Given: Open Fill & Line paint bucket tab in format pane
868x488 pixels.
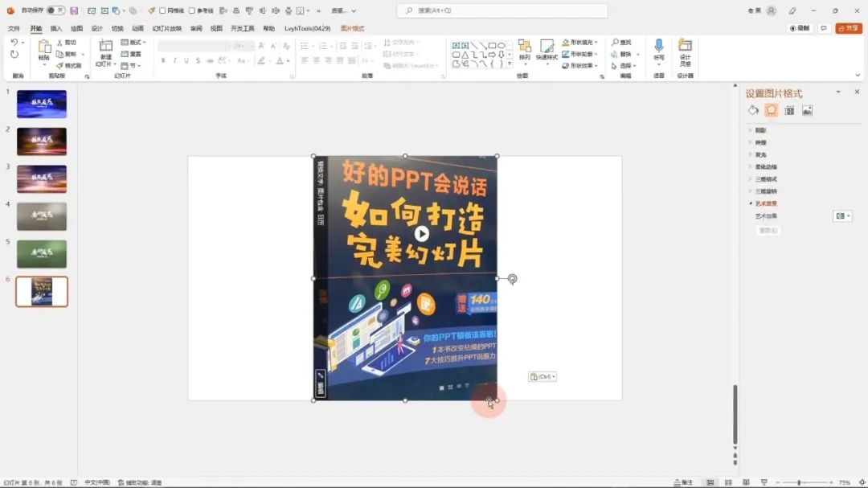Looking at the screenshot, I should point(753,110).
